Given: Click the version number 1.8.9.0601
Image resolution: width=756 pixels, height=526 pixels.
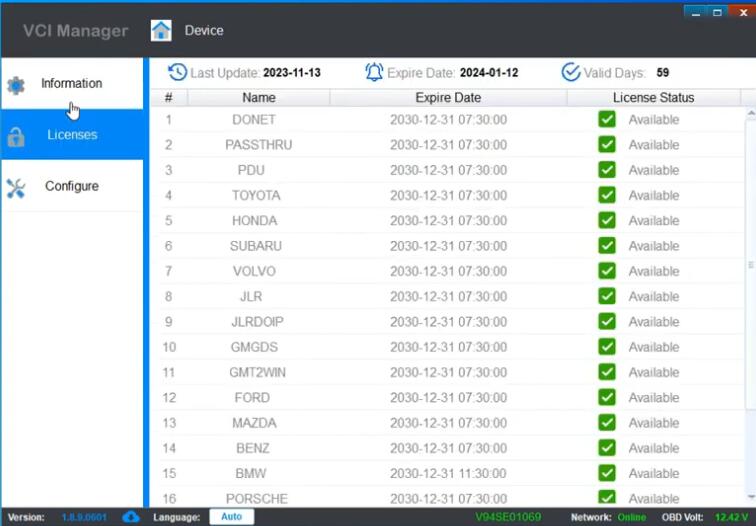Looking at the screenshot, I should pyautogui.click(x=84, y=517).
